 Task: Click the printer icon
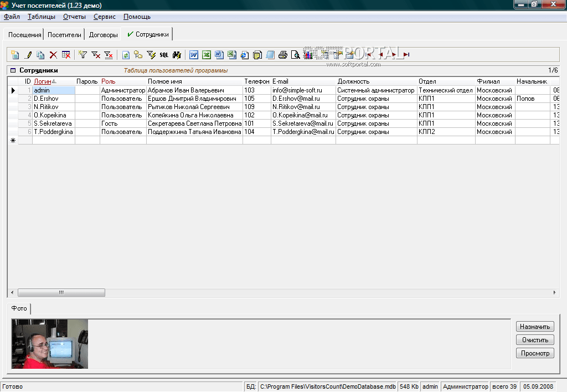pos(283,55)
